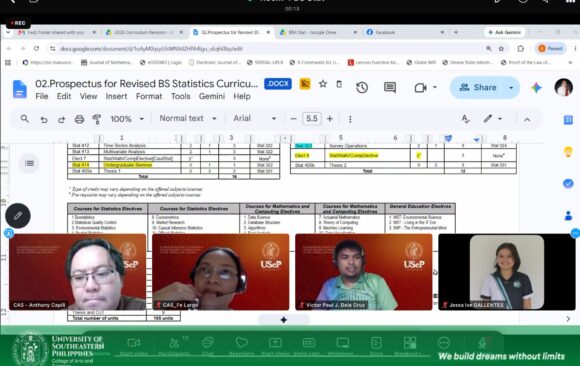Open the Help menu
This screenshot has height=366, width=580.
tap(242, 97)
